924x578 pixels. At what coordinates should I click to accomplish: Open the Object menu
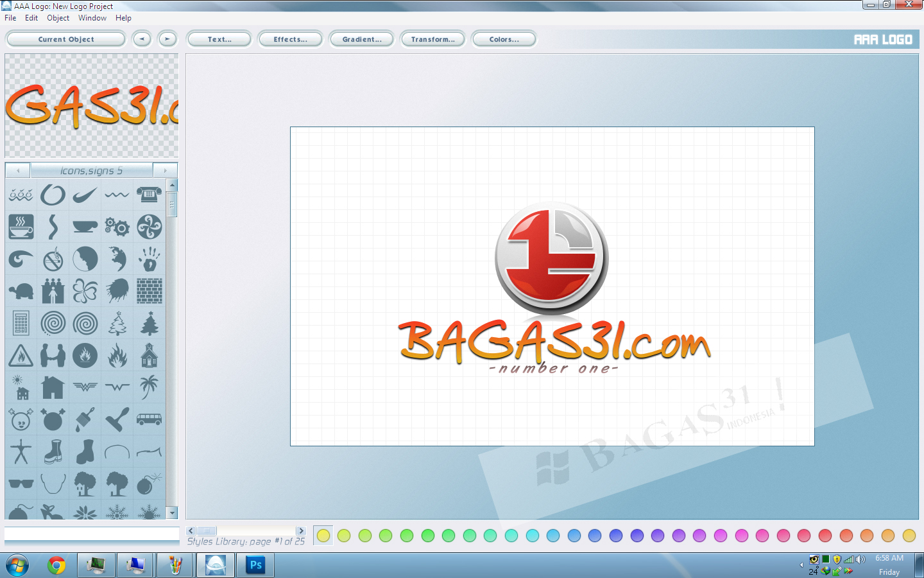(x=58, y=18)
